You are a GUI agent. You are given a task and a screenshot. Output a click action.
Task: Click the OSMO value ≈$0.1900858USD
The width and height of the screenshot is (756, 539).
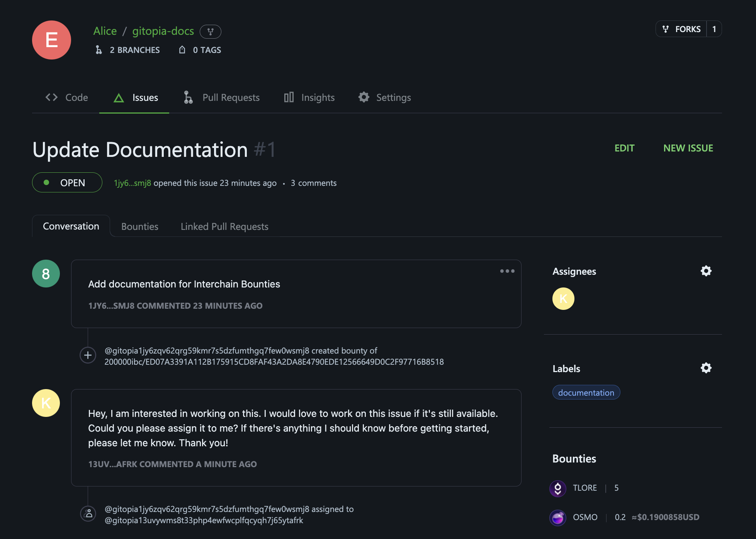pyautogui.click(x=666, y=517)
